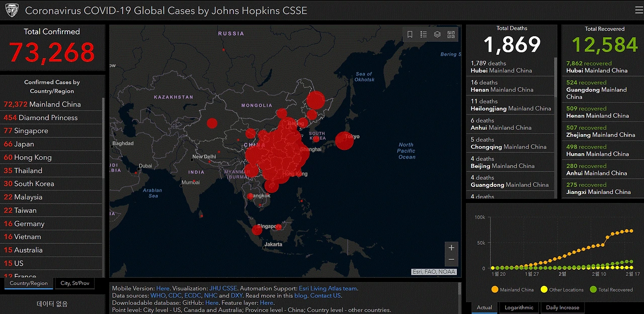This screenshot has width=644, height=314.
Task: Select the 30 South Korea row
Action: (x=51, y=184)
